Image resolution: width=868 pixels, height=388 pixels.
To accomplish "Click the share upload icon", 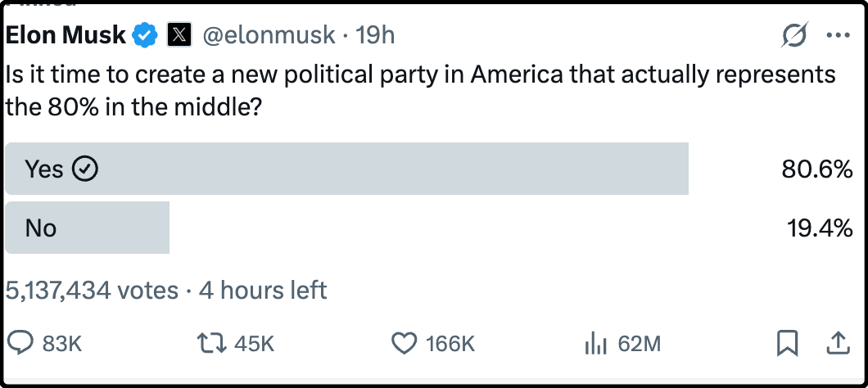I will point(838,344).
